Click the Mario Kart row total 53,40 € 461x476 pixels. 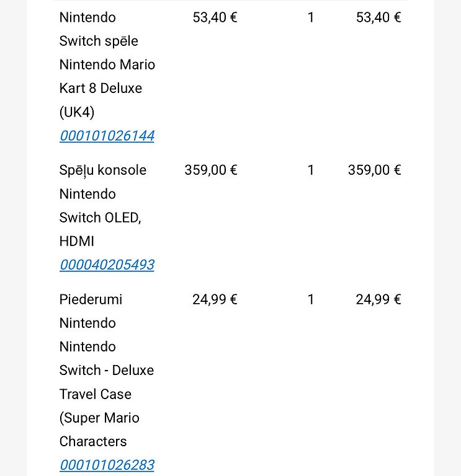(378, 17)
